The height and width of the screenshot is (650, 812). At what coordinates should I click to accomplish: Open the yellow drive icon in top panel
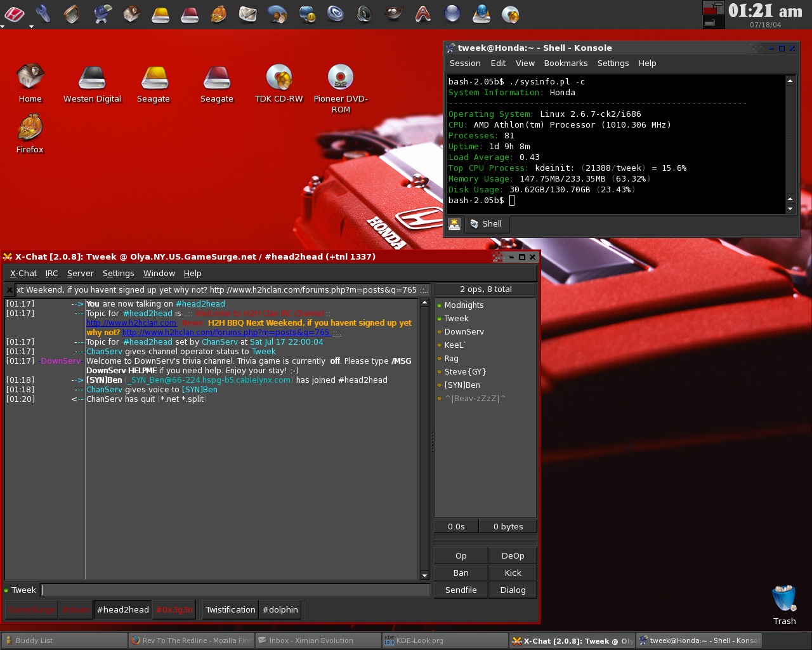pyautogui.click(x=160, y=14)
